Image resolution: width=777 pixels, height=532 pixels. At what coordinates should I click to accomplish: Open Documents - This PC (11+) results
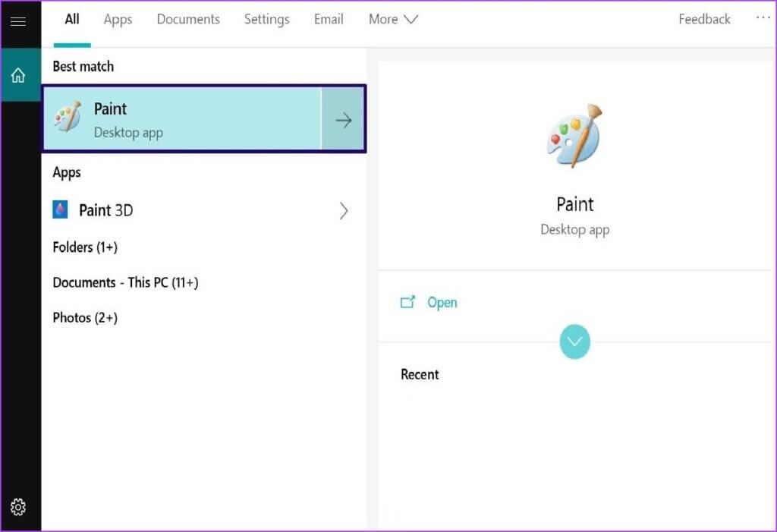125,282
